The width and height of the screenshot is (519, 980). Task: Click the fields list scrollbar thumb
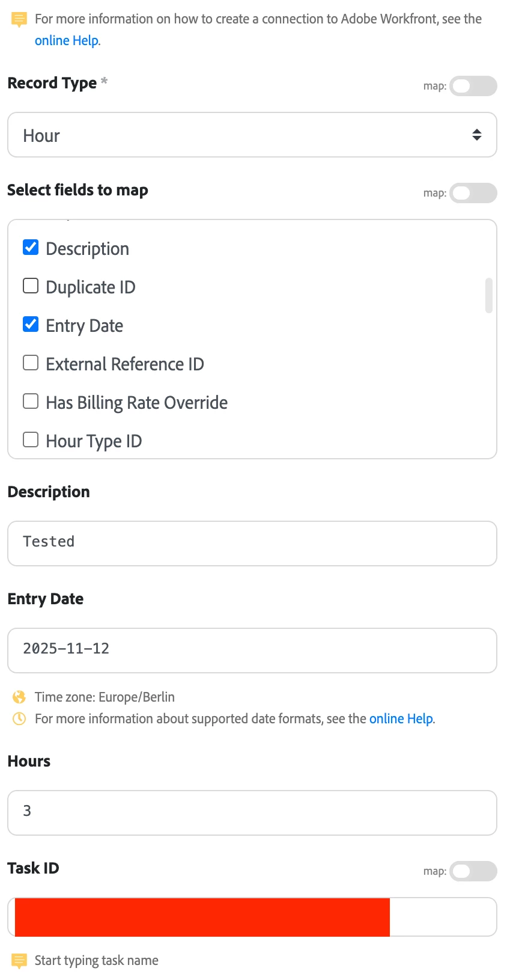489,295
